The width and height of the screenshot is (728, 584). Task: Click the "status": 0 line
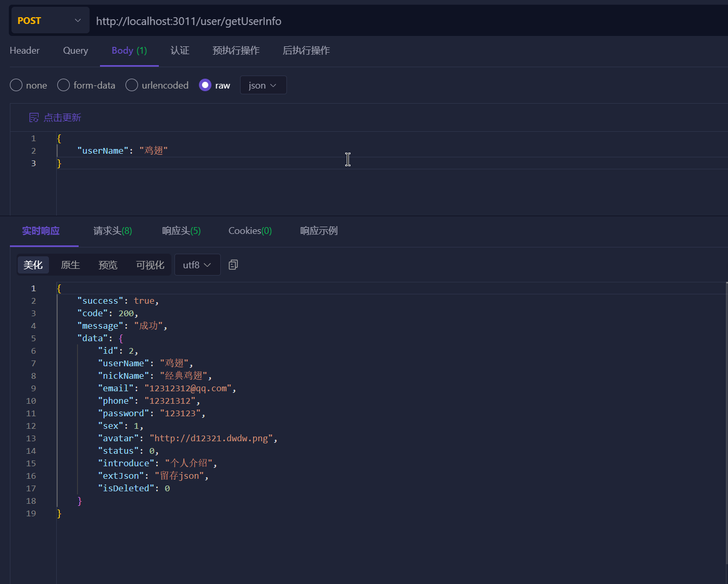[129, 451]
